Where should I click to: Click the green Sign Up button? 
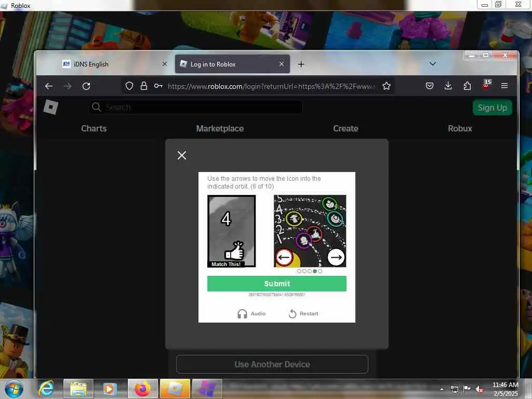(493, 108)
